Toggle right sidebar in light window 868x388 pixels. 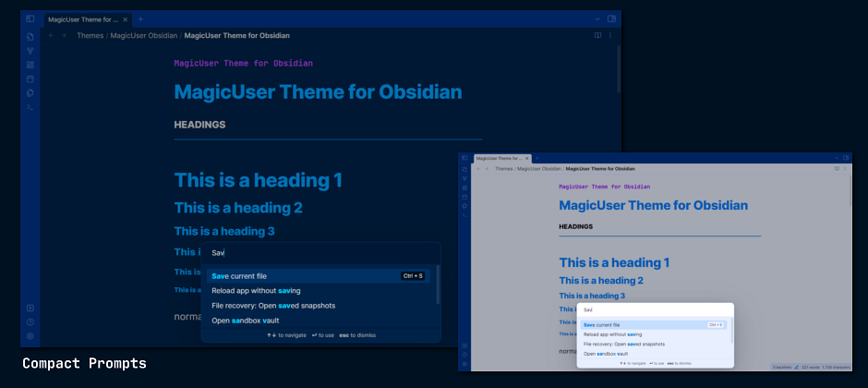click(846, 158)
